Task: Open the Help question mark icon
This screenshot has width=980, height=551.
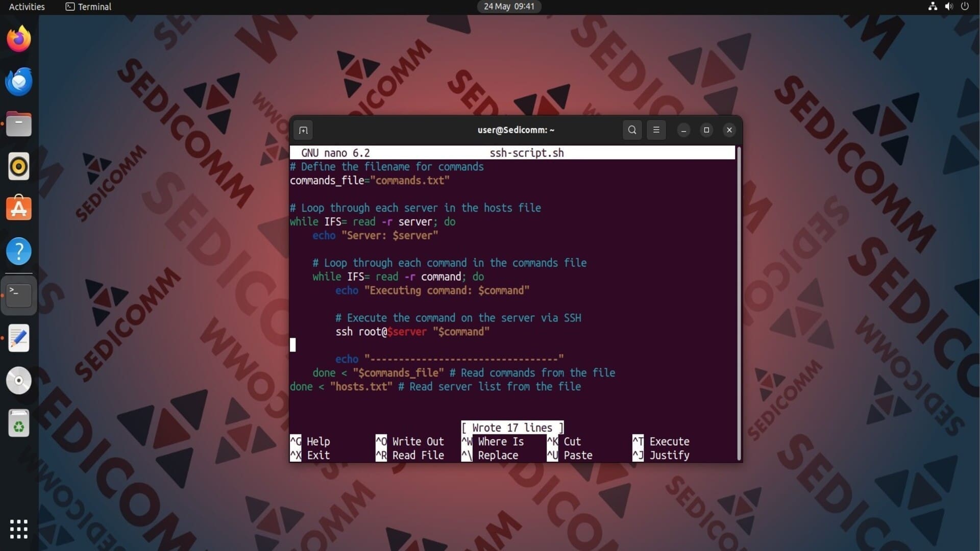Action: click(19, 251)
